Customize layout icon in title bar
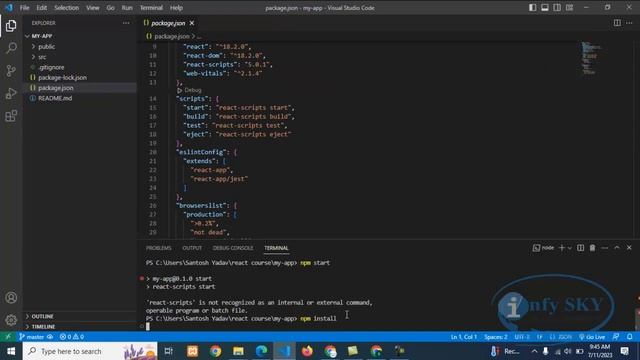 click(x=569, y=8)
